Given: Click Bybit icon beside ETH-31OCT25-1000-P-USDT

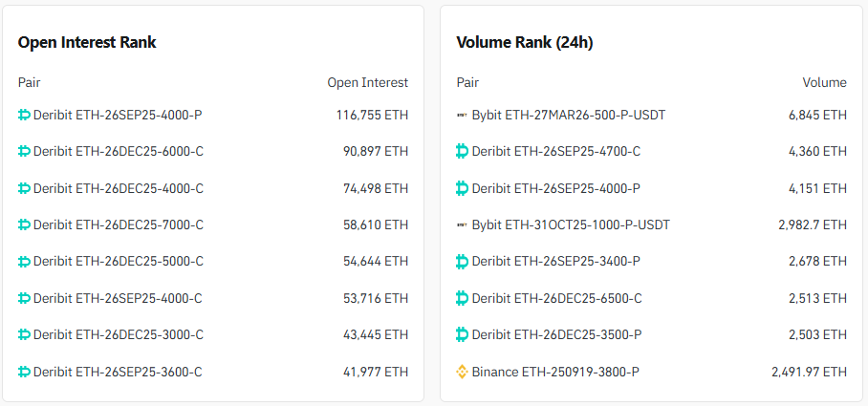Looking at the screenshot, I should click(462, 225).
